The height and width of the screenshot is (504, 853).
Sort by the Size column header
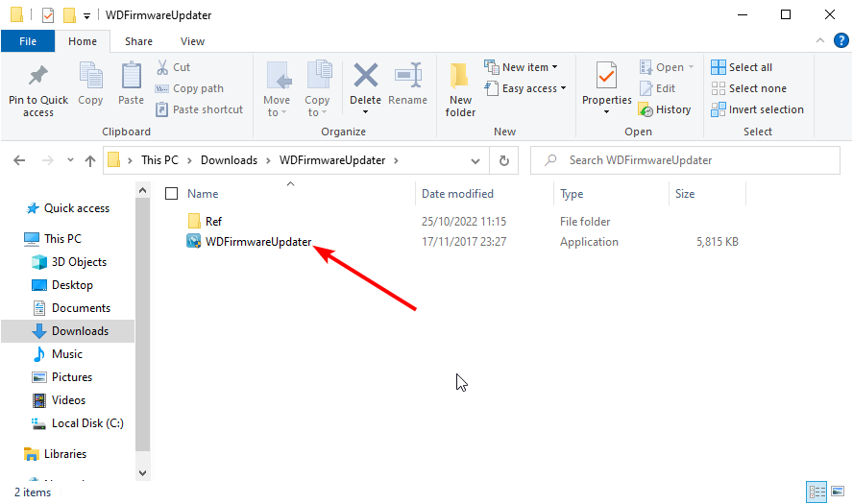(x=685, y=194)
